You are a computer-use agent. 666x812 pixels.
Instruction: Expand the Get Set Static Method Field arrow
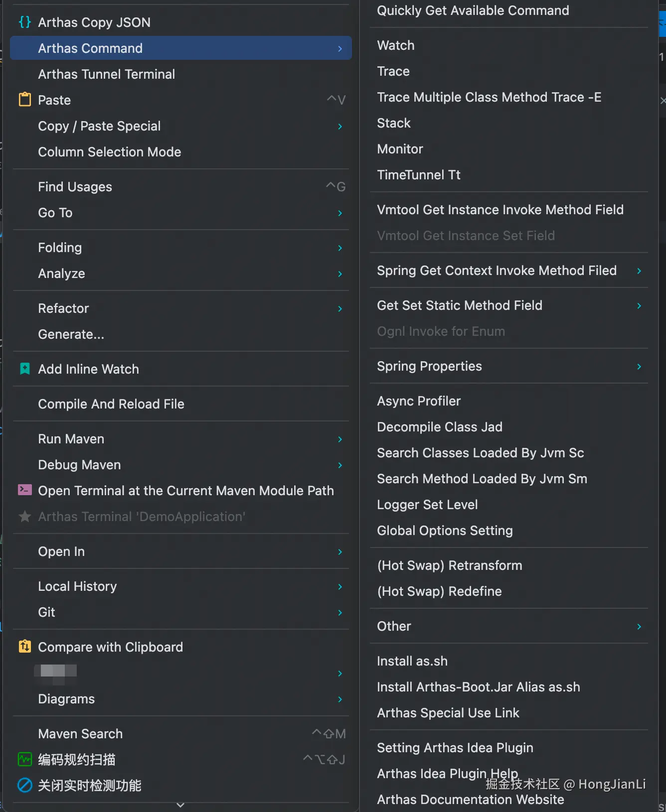click(639, 306)
